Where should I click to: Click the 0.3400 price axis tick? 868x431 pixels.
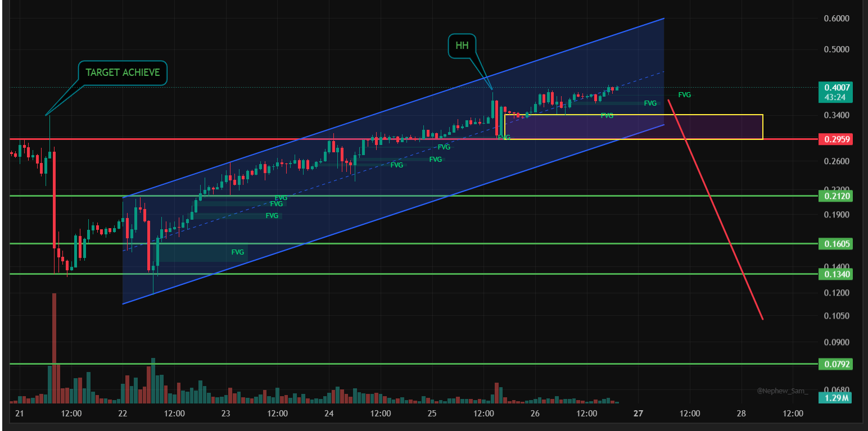(x=836, y=116)
